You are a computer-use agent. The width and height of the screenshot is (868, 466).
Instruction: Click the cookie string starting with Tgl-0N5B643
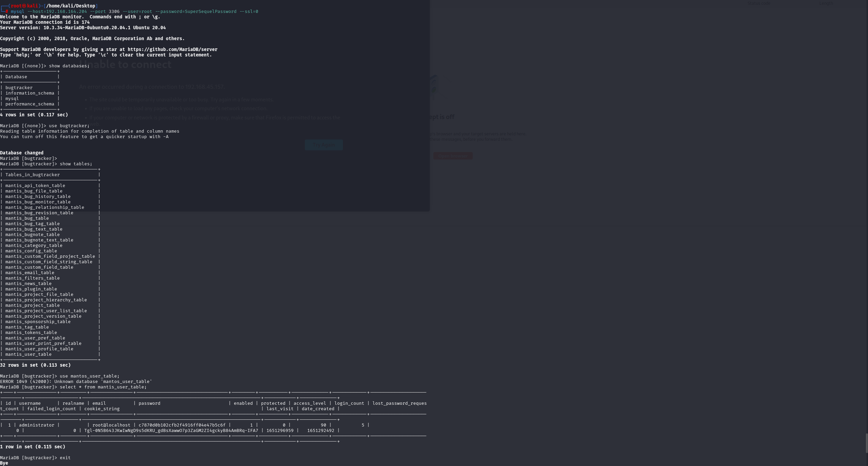171,431
